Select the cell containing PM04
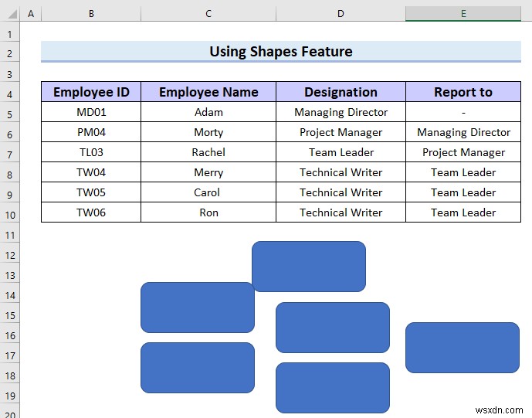532x418 pixels. pos(91,132)
